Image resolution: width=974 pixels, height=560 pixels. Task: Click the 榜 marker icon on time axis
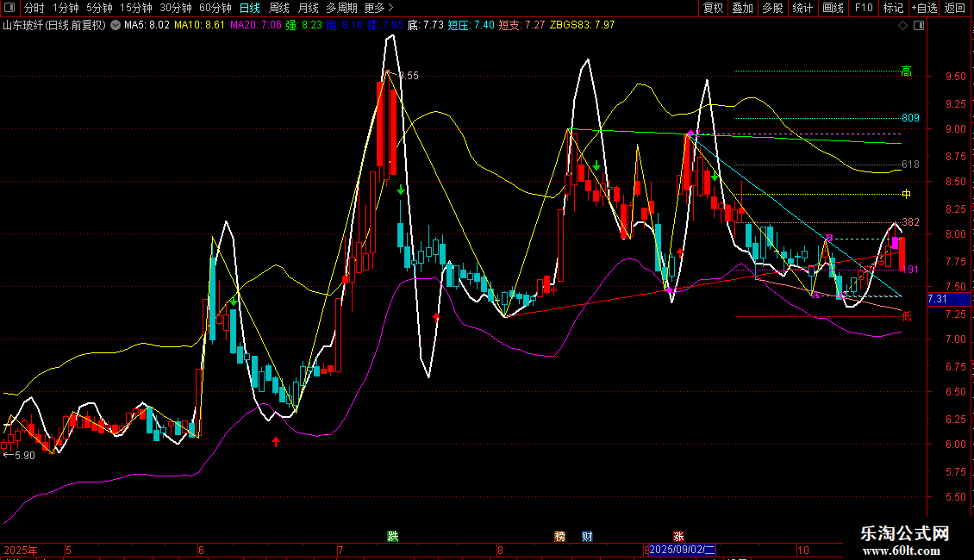point(560,536)
